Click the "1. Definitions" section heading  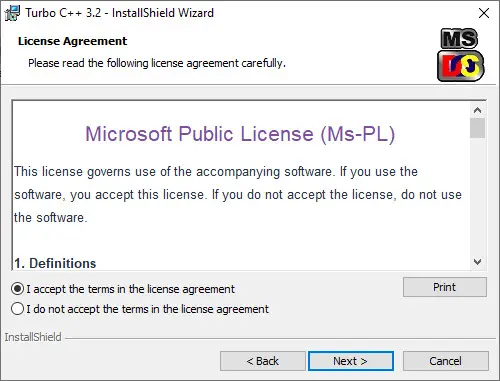tap(55, 263)
